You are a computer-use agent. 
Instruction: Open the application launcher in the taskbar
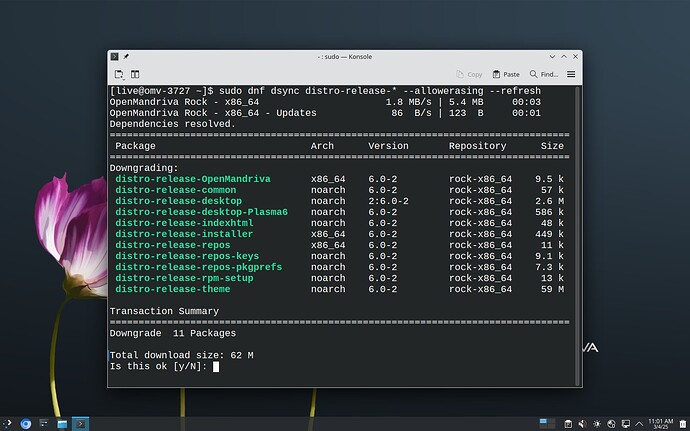pos(10,423)
